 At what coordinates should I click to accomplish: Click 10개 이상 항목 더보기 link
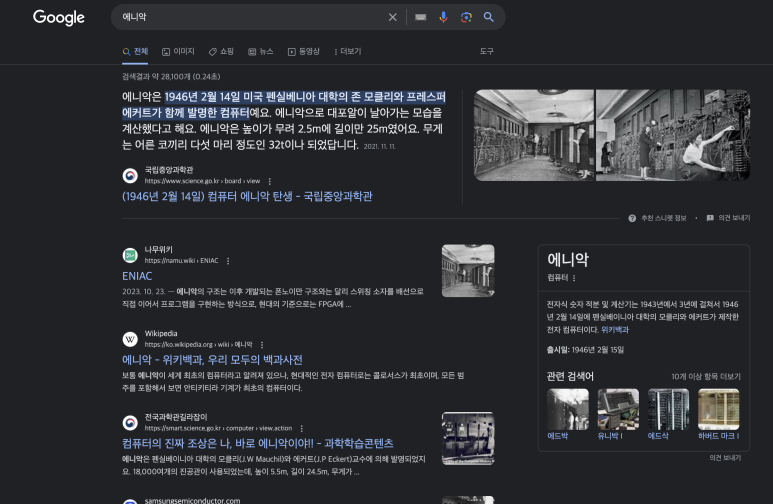point(705,377)
